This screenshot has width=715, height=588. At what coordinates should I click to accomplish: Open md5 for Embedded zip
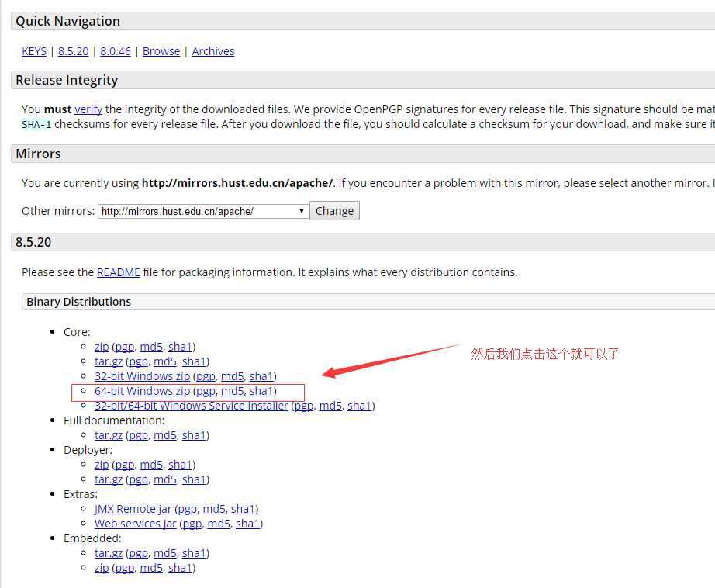click(151, 568)
